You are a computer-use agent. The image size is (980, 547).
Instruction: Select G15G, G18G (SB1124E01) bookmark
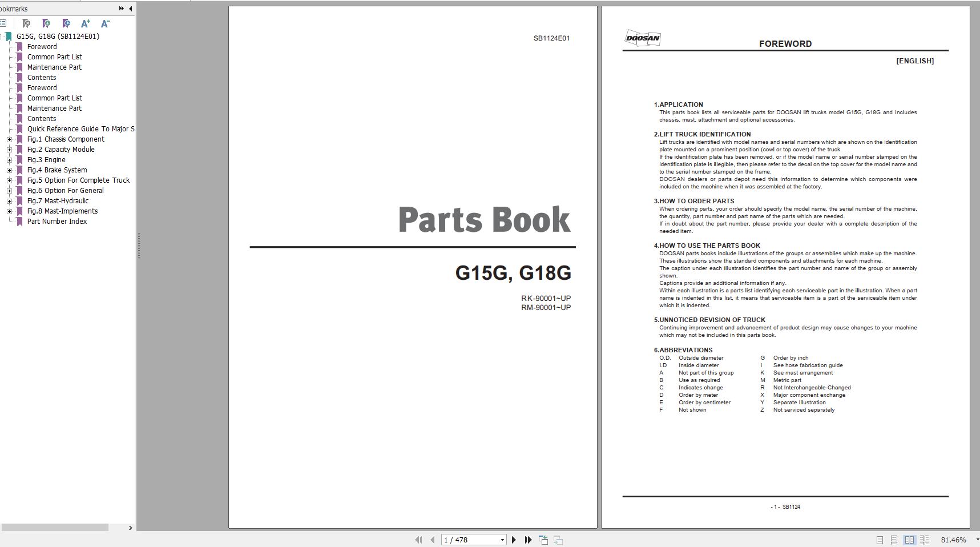click(x=58, y=37)
